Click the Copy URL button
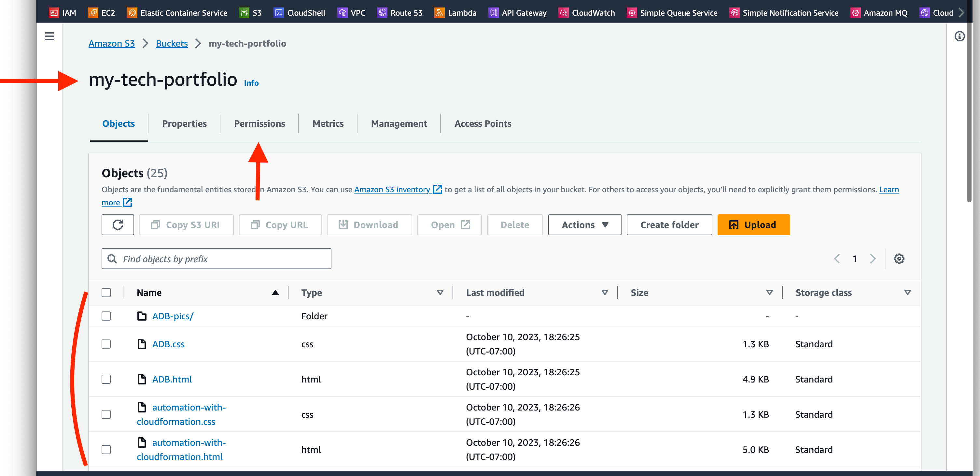The height and width of the screenshot is (476, 980). pos(280,225)
